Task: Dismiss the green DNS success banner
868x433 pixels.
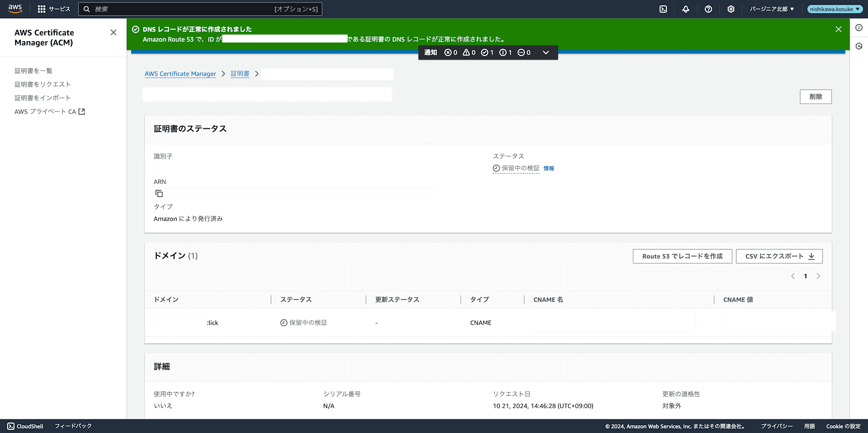Action: (838, 29)
